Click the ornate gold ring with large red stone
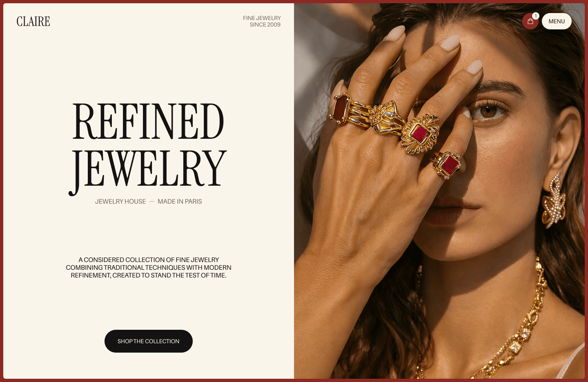Viewport: 588px width, 382px height. click(x=420, y=134)
